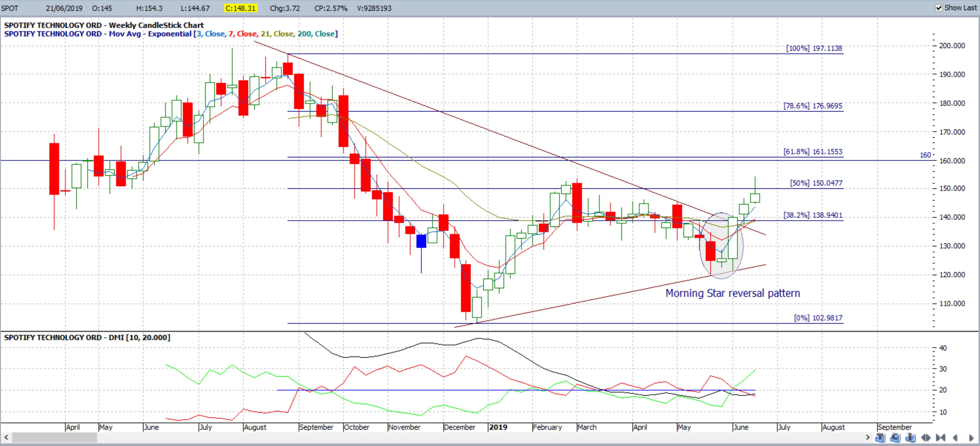Select the Weekly CandleStick Chart title
Viewport: 980px width, 446px height.
(104, 25)
